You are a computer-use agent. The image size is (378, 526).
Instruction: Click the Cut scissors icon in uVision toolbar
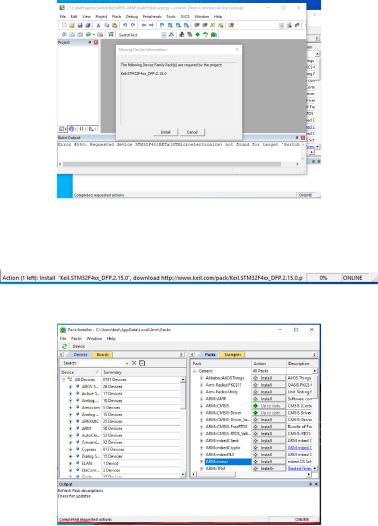click(98, 25)
